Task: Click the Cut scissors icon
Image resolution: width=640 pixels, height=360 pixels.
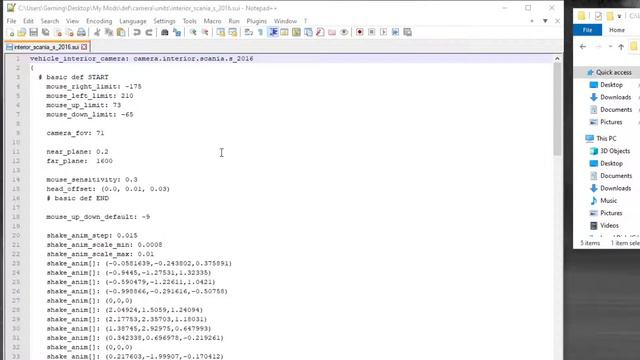Action: click(x=97, y=32)
